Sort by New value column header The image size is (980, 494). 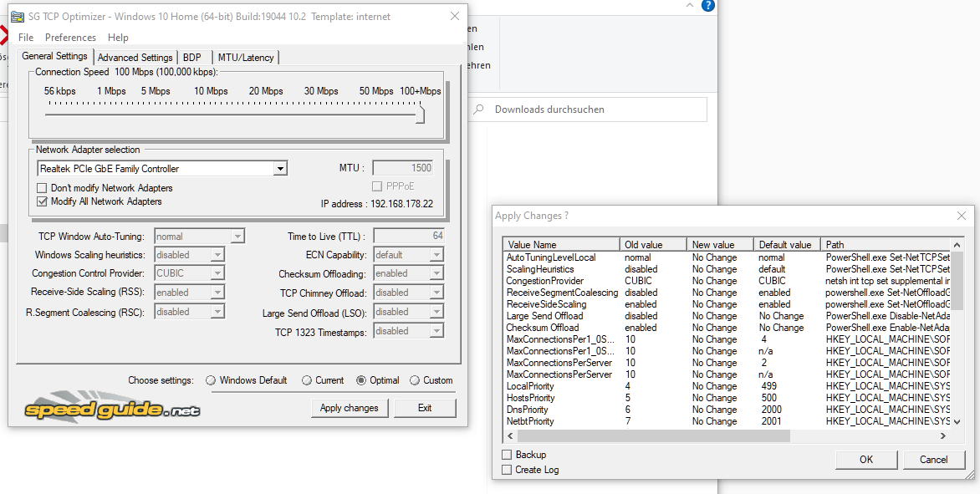pos(722,245)
